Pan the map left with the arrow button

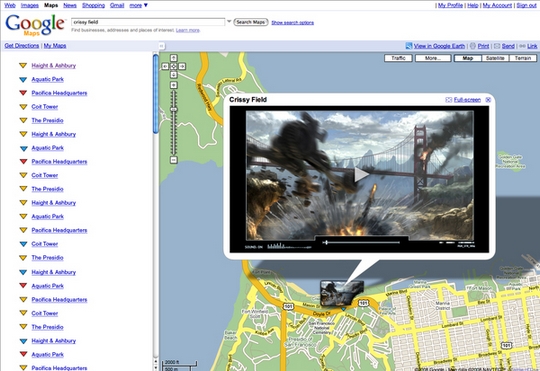(165, 66)
